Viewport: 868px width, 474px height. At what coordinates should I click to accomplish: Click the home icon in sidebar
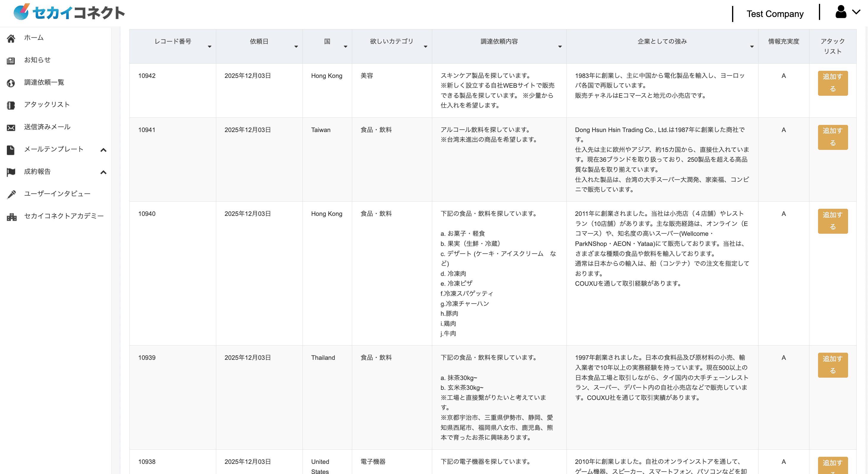(11, 38)
